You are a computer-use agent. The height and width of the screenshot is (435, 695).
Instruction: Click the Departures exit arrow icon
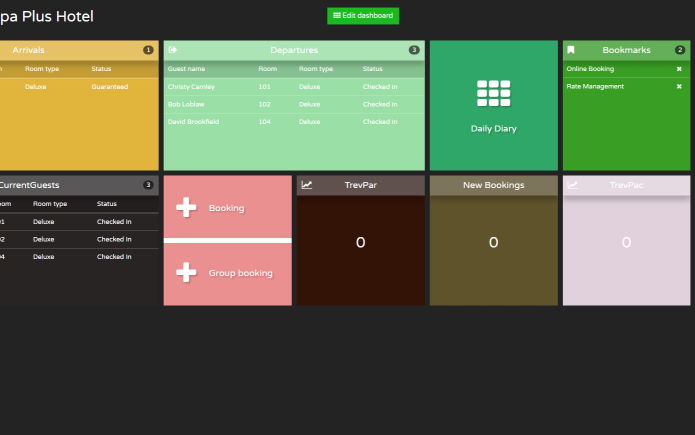pos(173,50)
